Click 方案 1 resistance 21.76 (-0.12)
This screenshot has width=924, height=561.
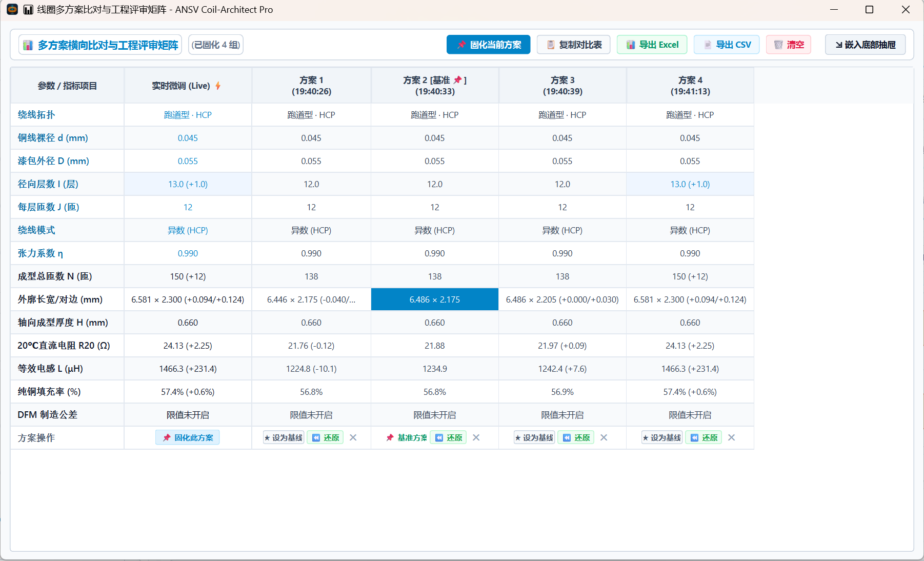coord(311,346)
